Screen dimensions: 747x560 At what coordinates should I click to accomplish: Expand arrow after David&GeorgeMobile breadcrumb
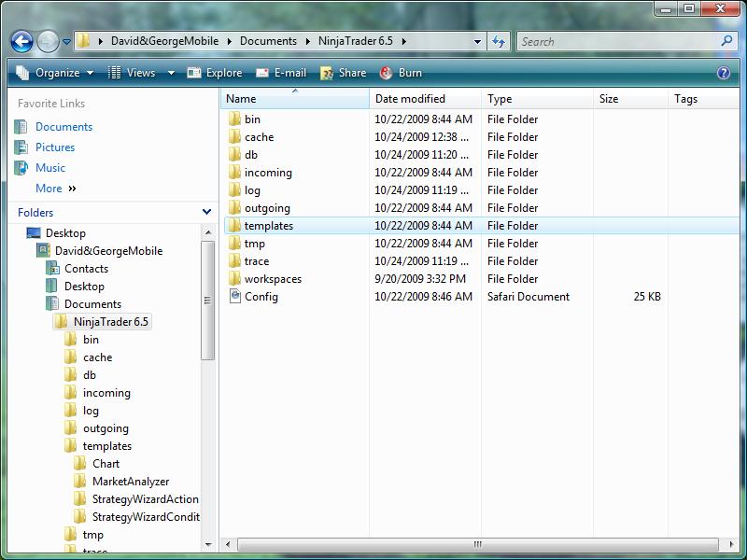click(229, 41)
